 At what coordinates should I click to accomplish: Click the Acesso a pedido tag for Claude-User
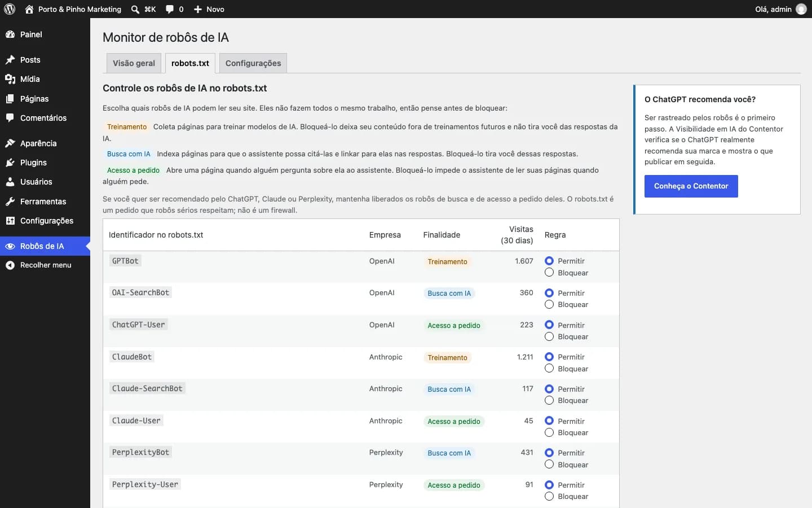[x=454, y=421]
